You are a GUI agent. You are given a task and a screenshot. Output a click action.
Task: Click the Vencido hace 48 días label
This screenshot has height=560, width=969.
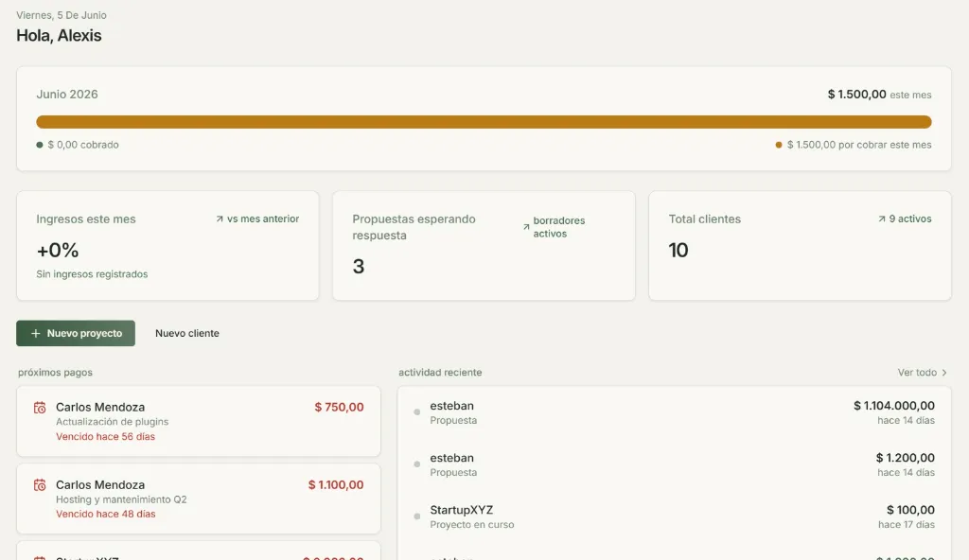point(105,514)
